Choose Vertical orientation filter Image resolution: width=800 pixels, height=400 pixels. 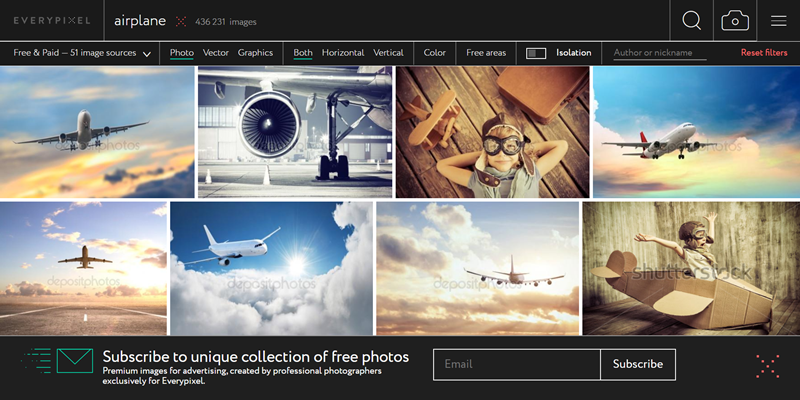388,53
